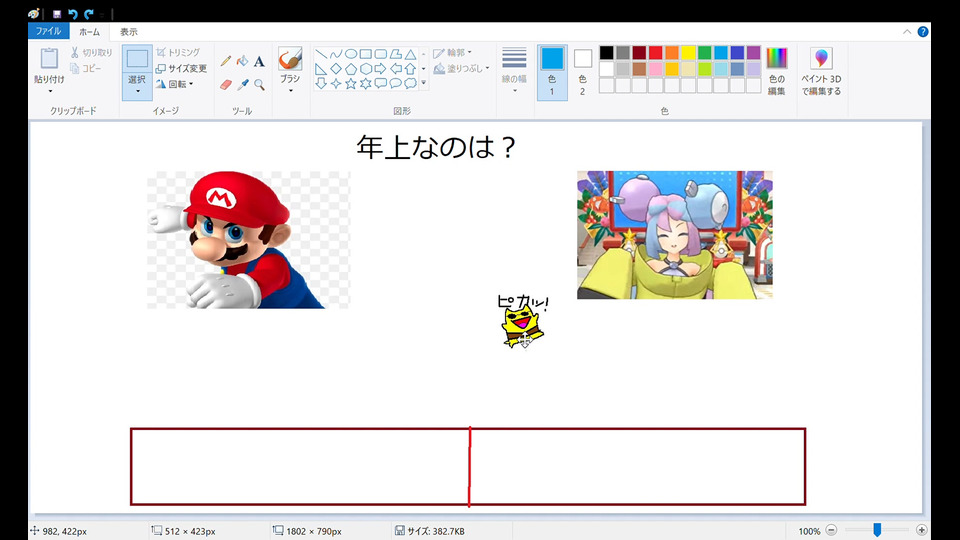Expand the Paste (貼り付け) dropdown arrow

click(50, 91)
